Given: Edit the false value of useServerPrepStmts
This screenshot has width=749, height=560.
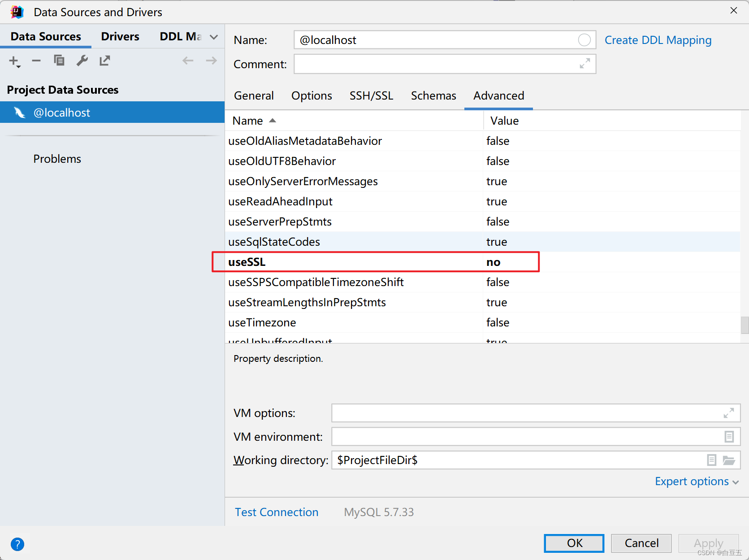Looking at the screenshot, I should click(498, 221).
